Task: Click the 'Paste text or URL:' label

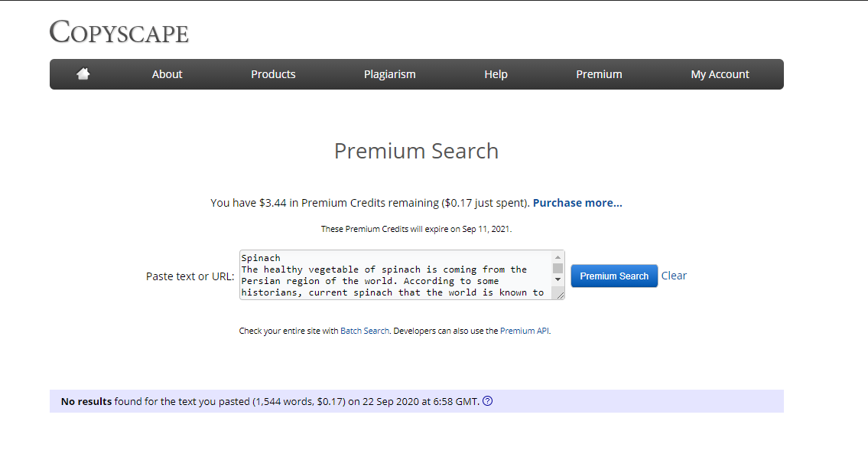Action: point(190,276)
